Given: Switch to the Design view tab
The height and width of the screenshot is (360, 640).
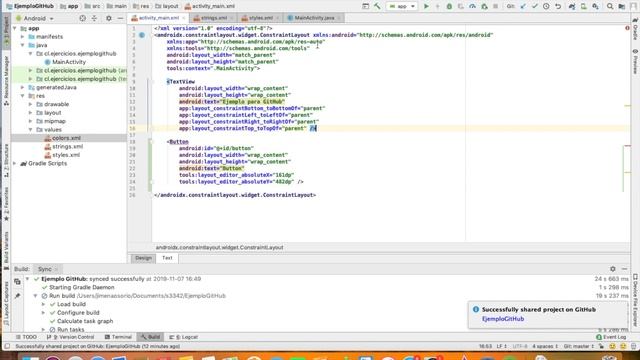Looking at the screenshot, I should click(143, 258).
